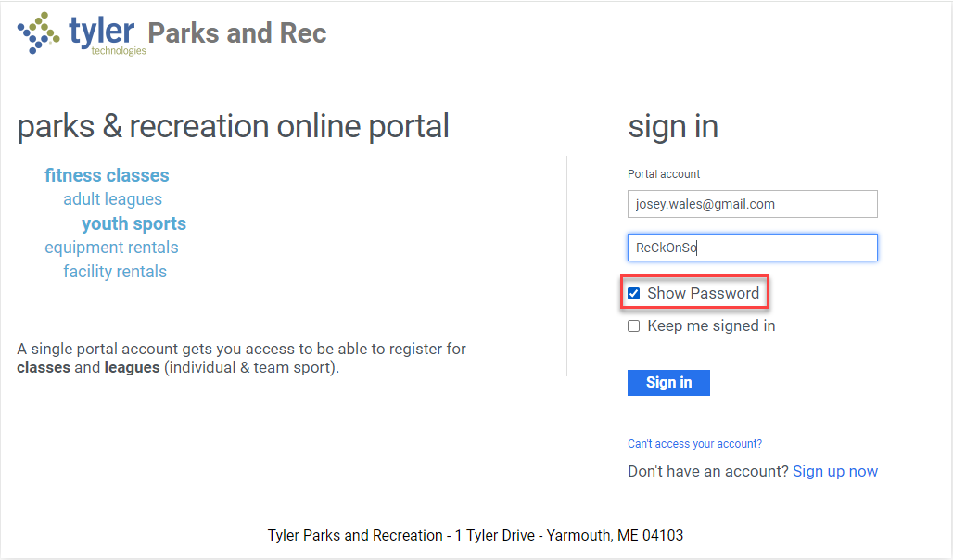Viewport: 953px width, 560px height.
Task: Click the sign in heading
Action: tap(673, 126)
